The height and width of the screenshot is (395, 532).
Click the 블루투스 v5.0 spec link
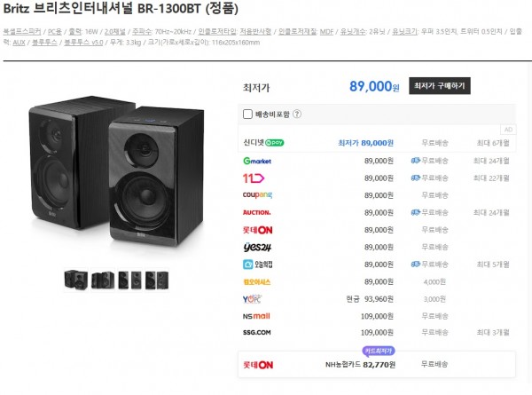pos(83,43)
